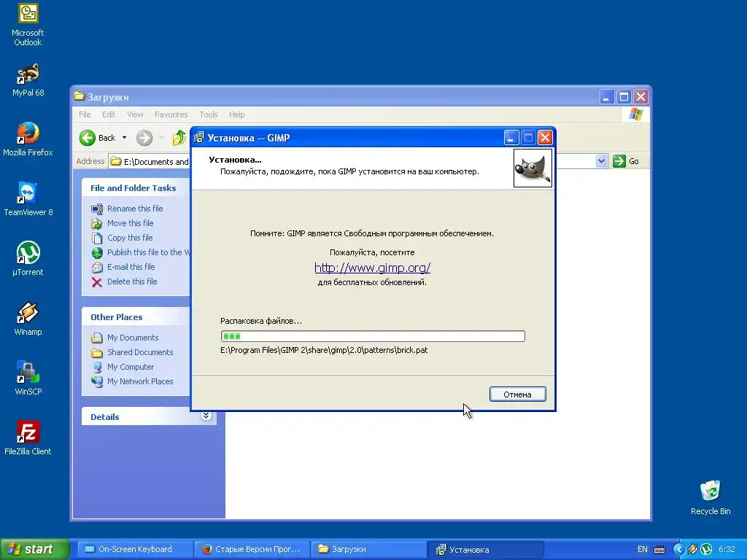Open the File menu in Загрузки window
Viewport: 747px width, 560px height.
pos(85,114)
